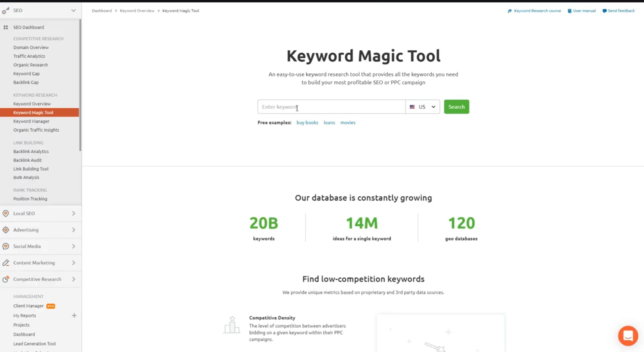Expand the Content Marketing section
This screenshot has height=352, width=644.
click(x=73, y=263)
